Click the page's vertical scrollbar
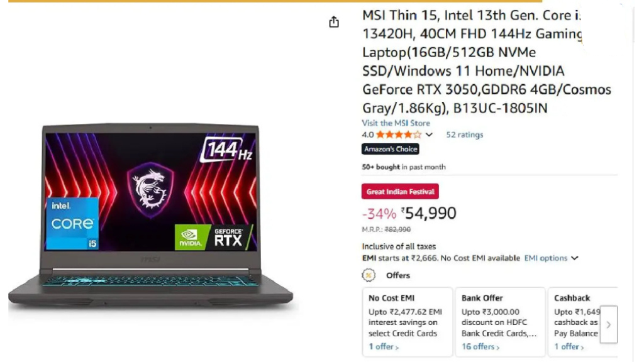 634,181
